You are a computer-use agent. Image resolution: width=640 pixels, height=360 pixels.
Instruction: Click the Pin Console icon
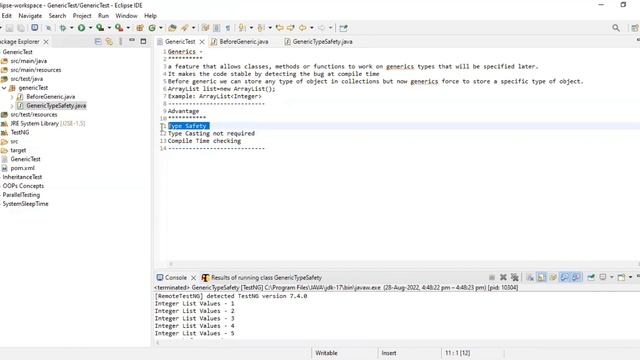591,277
